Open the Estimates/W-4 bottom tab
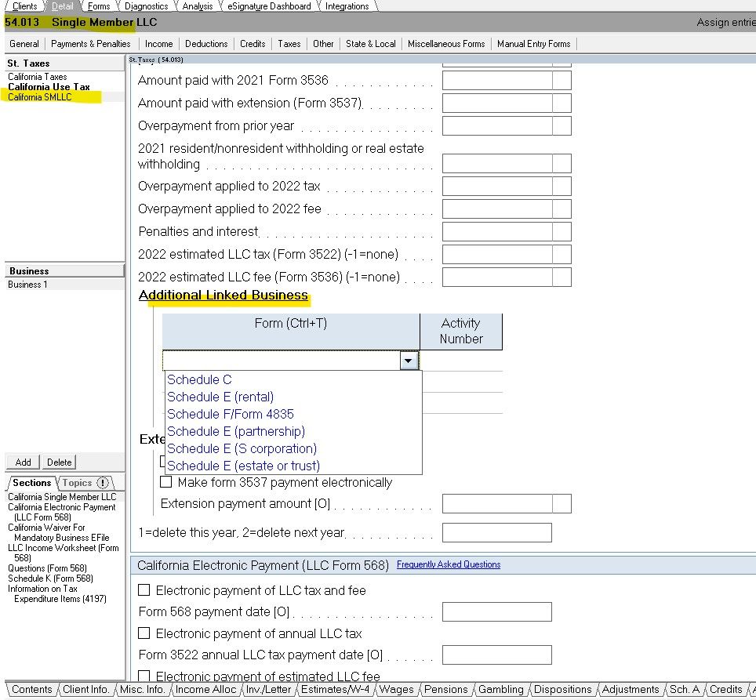756x700 pixels. [335, 690]
